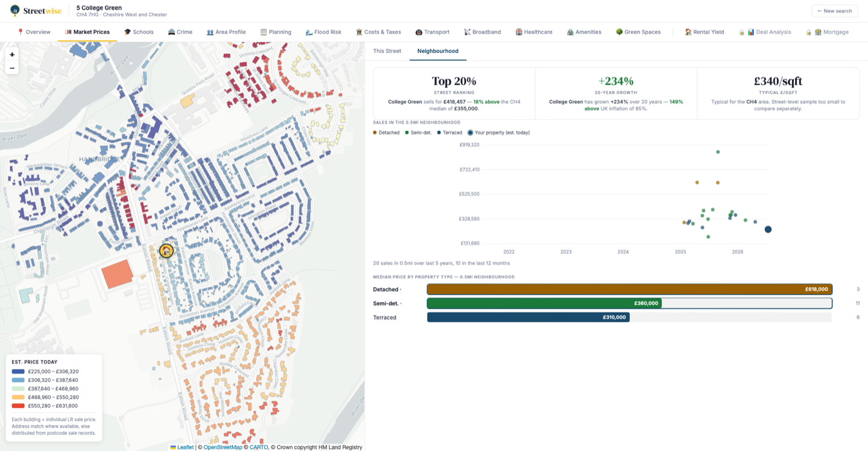
Task: View the Flood Risk section
Action: tap(323, 32)
